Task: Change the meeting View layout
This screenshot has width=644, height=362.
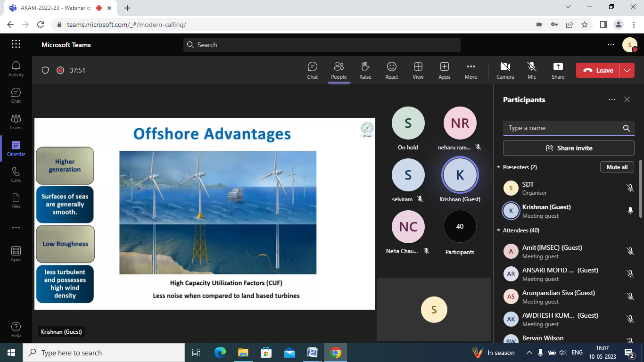Action: tap(418, 70)
